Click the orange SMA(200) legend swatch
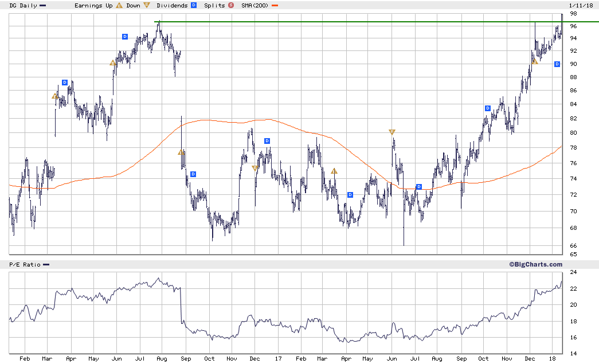Screen dimensions: 599x364 point(275,5)
